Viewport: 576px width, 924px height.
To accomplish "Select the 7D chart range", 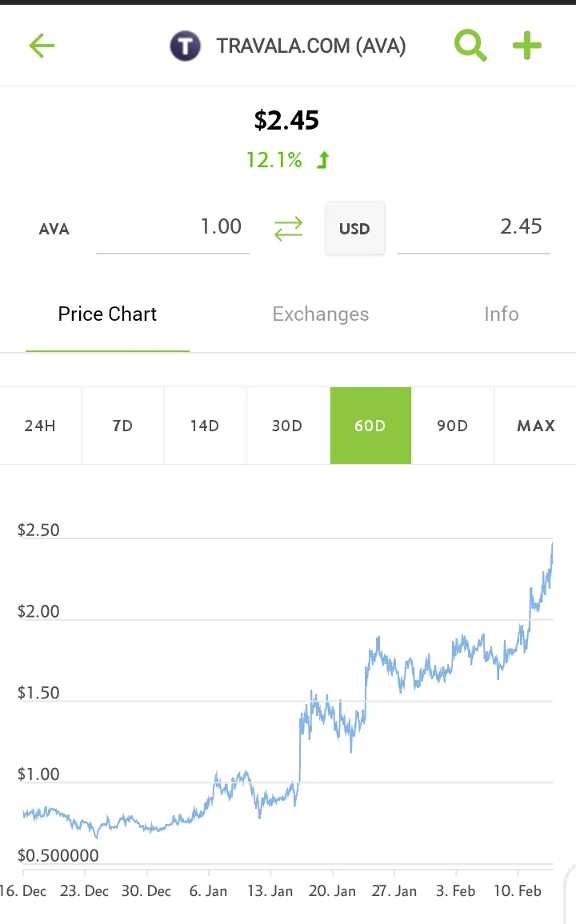I will click(122, 426).
